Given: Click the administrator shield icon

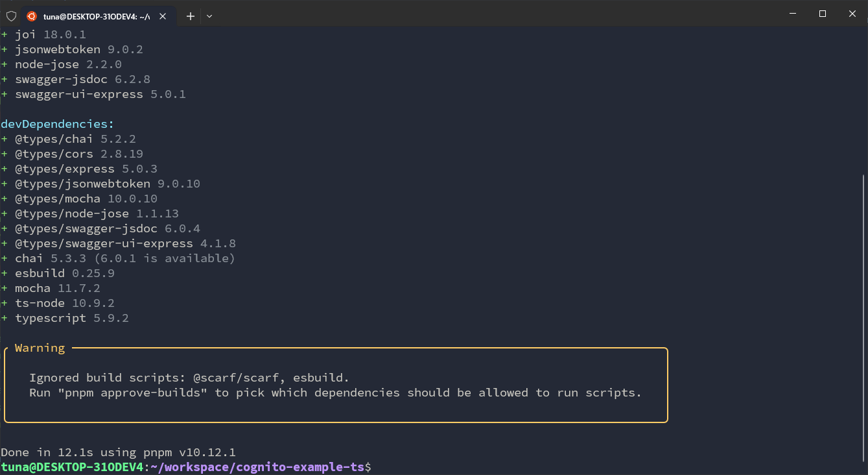Looking at the screenshot, I should pos(11,16).
